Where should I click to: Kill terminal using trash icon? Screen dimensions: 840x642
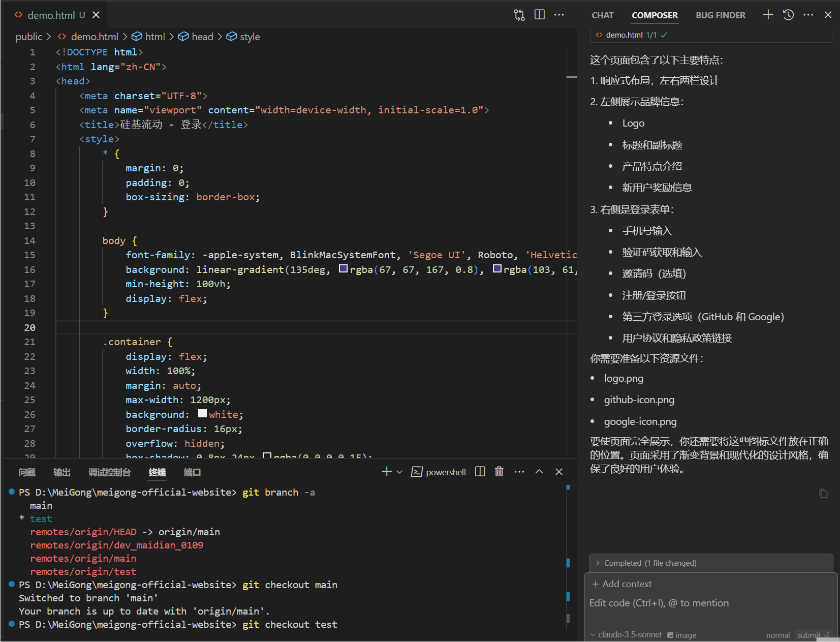[499, 472]
